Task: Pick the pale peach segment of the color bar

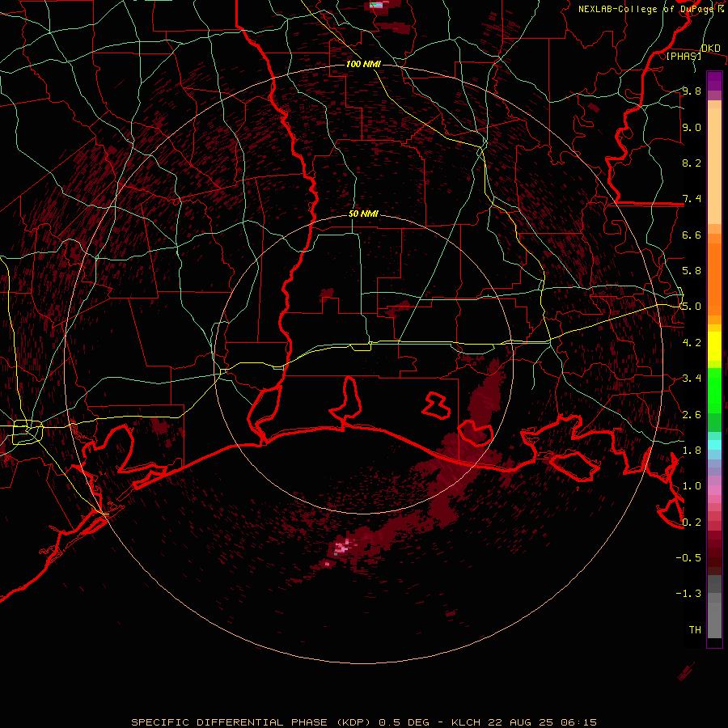Action: (x=714, y=167)
